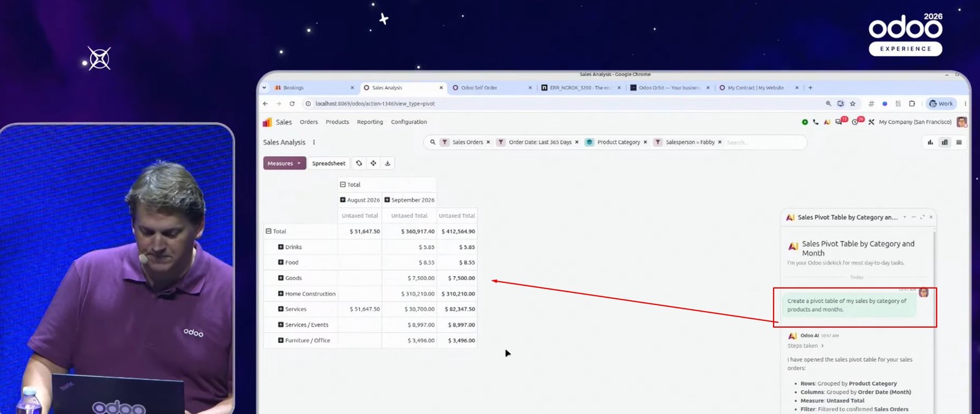Download the pivot table as xlsx
This screenshot has height=414, width=980.
(387, 164)
